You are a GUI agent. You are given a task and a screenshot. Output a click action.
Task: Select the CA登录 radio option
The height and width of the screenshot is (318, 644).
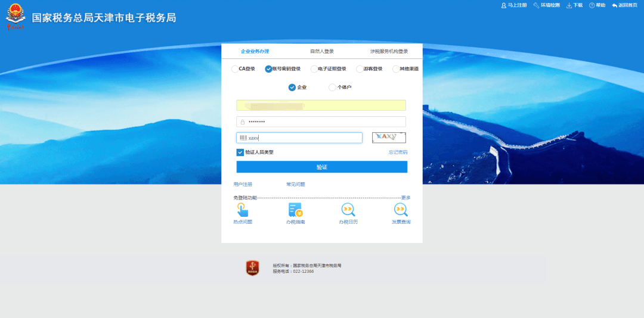[235, 69]
